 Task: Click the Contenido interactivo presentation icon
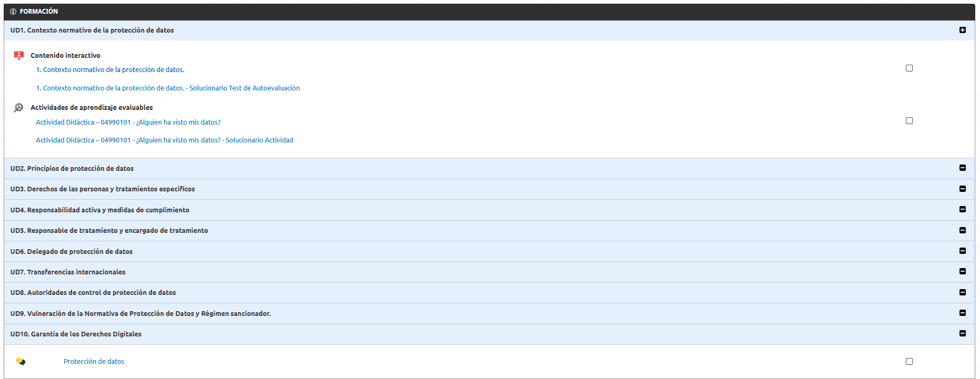coord(19,55)
